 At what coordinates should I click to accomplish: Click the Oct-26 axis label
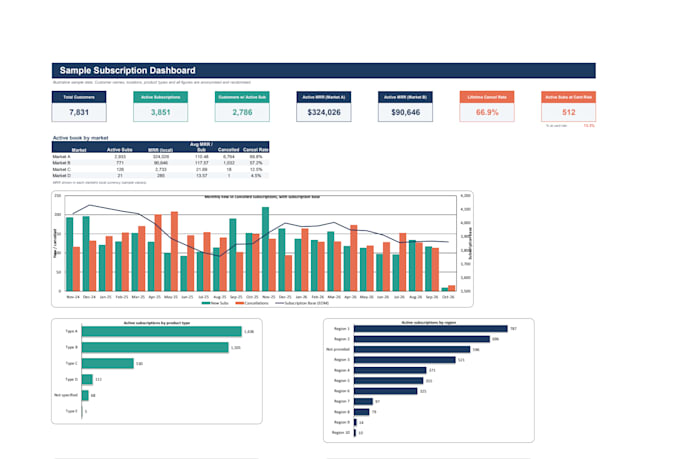pos(448,297)
